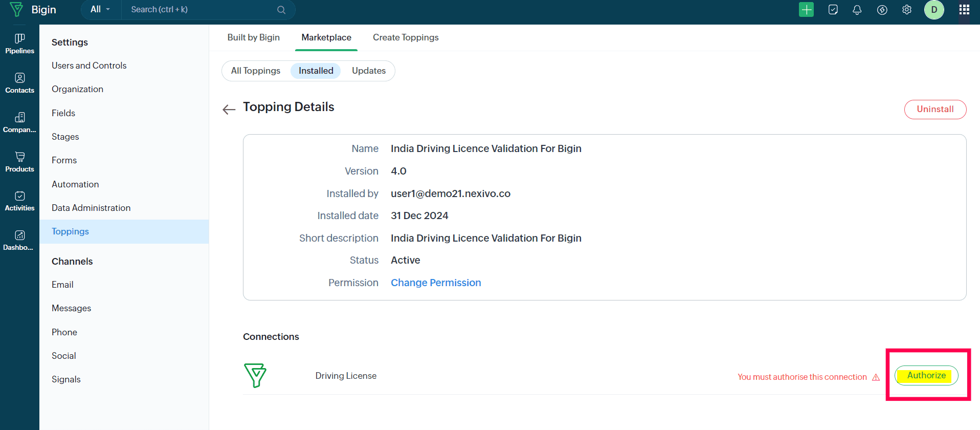Click the search magnifier icon
Image resolution: width=980 pixels, height=430 pixels.
[281, 10]
